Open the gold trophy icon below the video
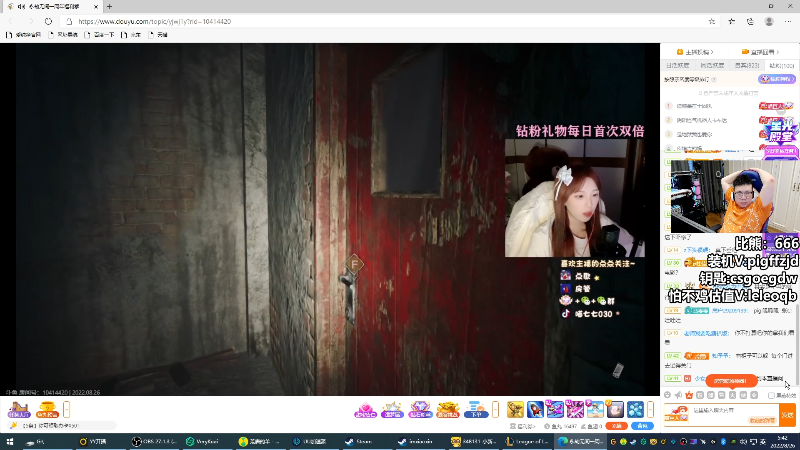The image size is (800, 450). pos(47,409)
